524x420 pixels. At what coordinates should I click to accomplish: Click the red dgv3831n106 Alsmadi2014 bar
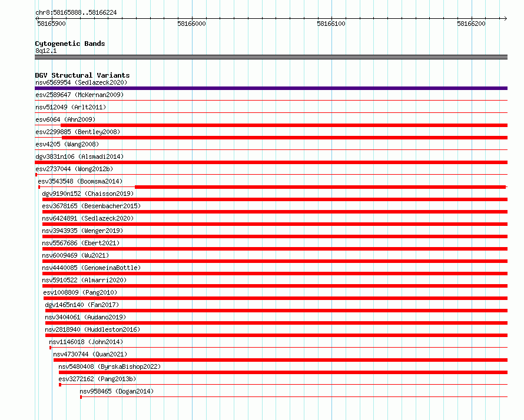coord(271,162)
